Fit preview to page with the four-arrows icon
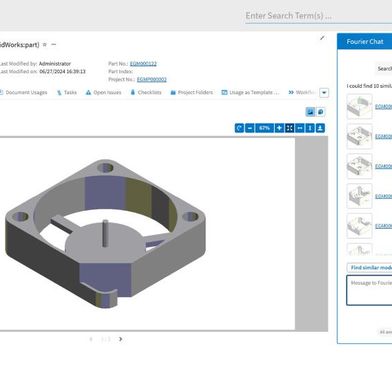Image resolution: width=392 pixels, height=392 pixels. [289, 128]
